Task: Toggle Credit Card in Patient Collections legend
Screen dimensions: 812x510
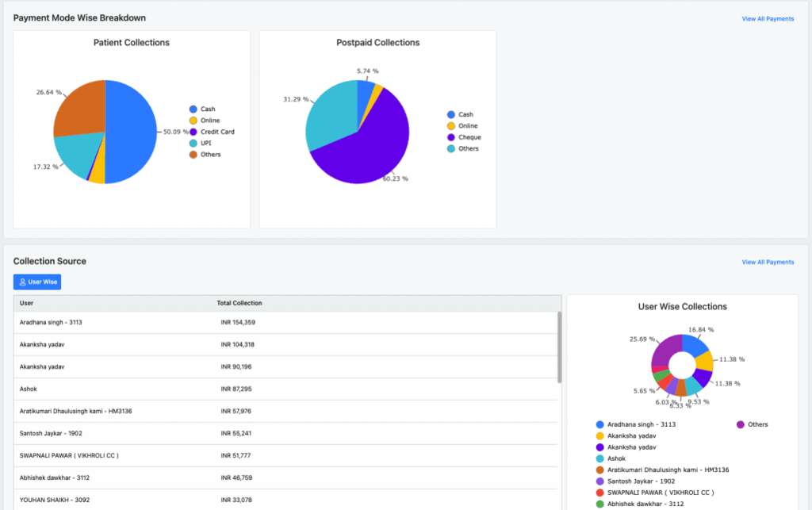Action: [x=216, y=132]
